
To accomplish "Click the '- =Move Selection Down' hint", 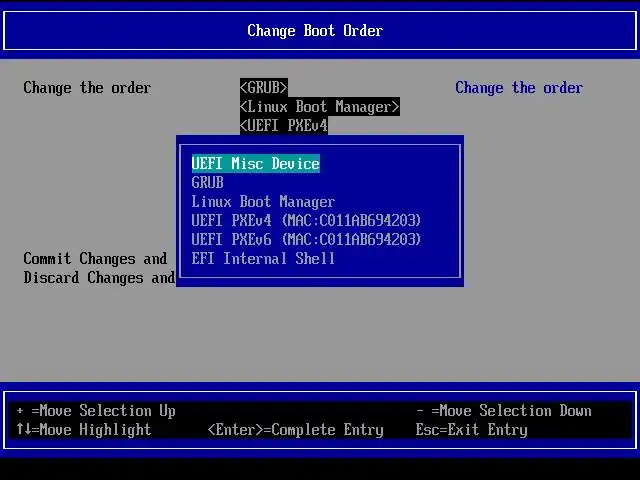I will pyautogui.click(x=504, y=411).
